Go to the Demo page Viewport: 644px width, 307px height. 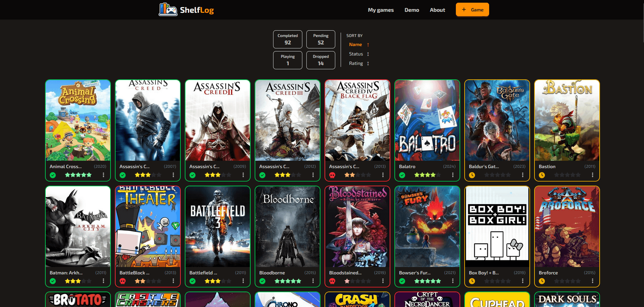click(412, 10)
